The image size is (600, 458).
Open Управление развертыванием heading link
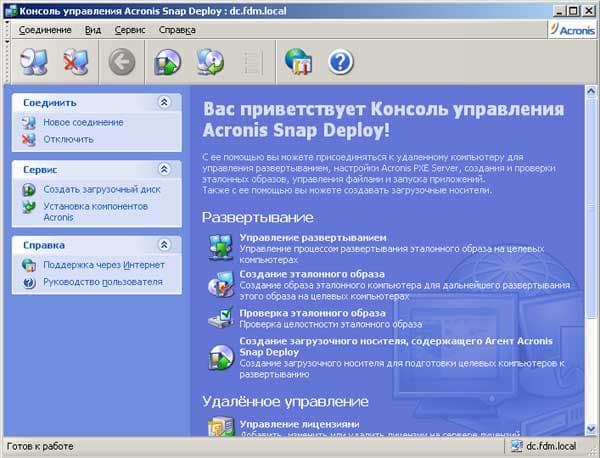click(x=313, y=238)
